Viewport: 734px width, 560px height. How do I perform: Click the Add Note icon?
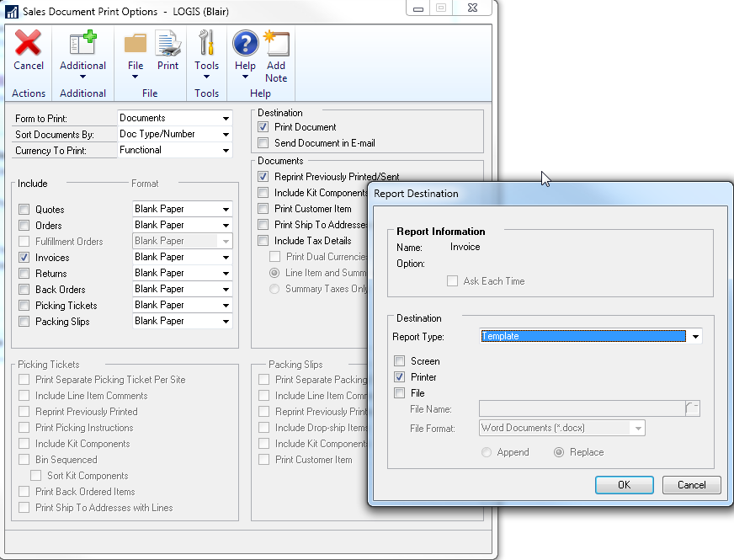coord(276,43)
